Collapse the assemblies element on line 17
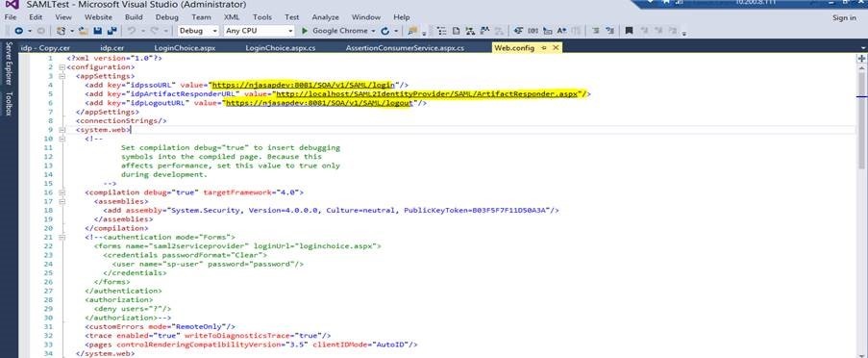 pos(62,201)
